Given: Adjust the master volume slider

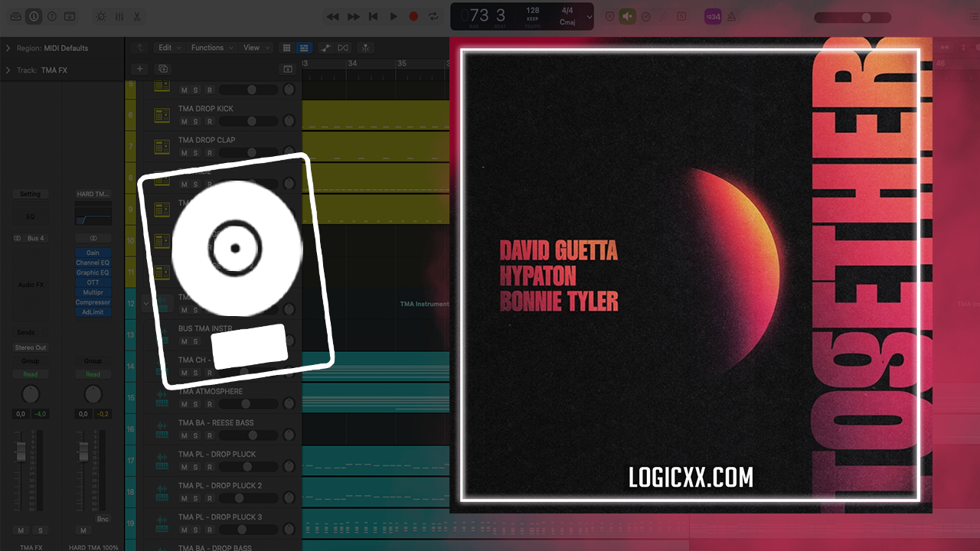Looking at the screenshot, I should click(853, 17).
